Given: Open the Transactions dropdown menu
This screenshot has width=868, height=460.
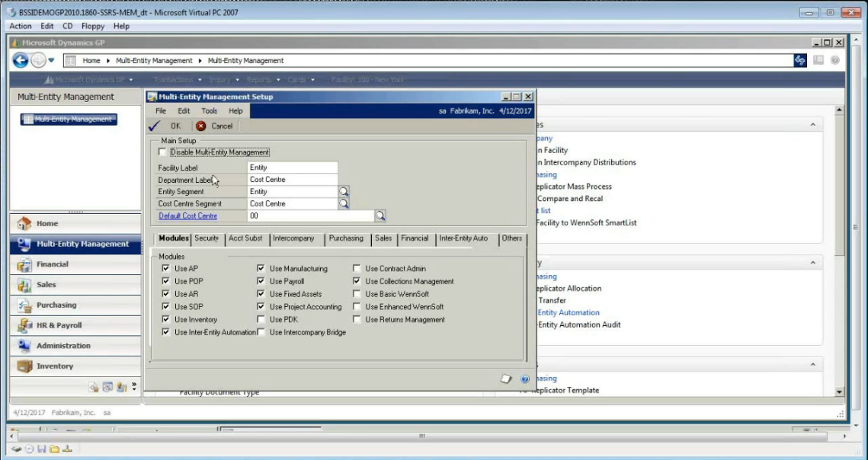Looking at the screenshot, I should pyautogui.click(x=177, y=80).
